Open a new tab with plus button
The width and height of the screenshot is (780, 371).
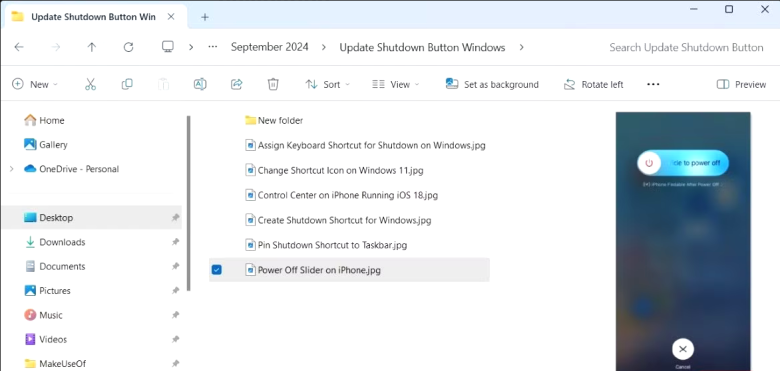click(x=205, y=17)
